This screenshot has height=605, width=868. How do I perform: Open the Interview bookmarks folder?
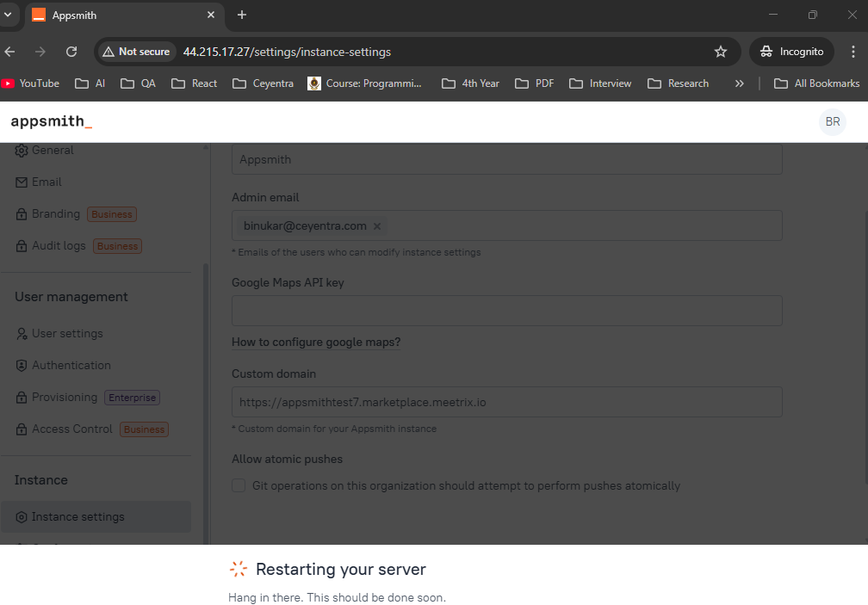[601, 83]
